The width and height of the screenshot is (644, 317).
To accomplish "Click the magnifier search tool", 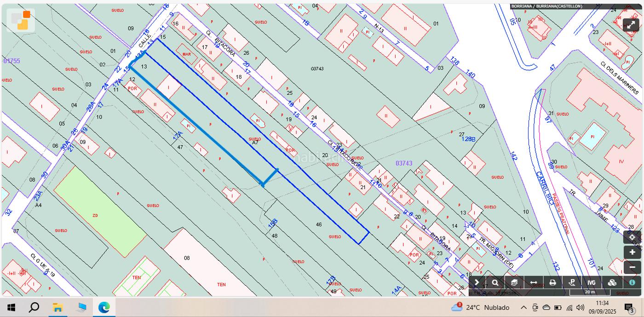I will click(x=495, y=282).
